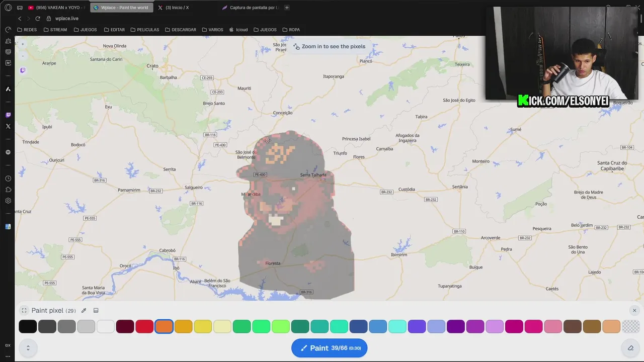644x362 pixels.
Task: Reload the wplace.live page
Action: tap(38, 19)
